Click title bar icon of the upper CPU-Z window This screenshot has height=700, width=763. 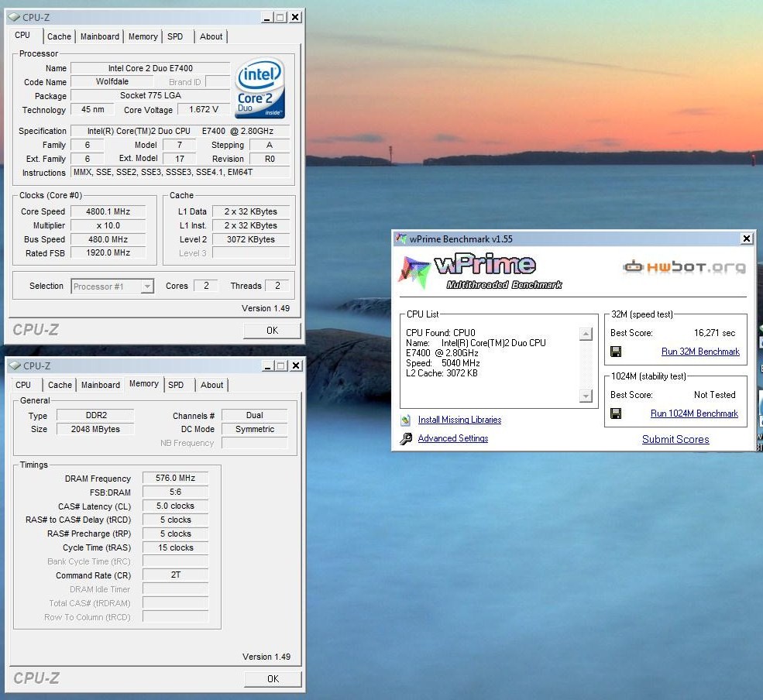coord(14,17)
